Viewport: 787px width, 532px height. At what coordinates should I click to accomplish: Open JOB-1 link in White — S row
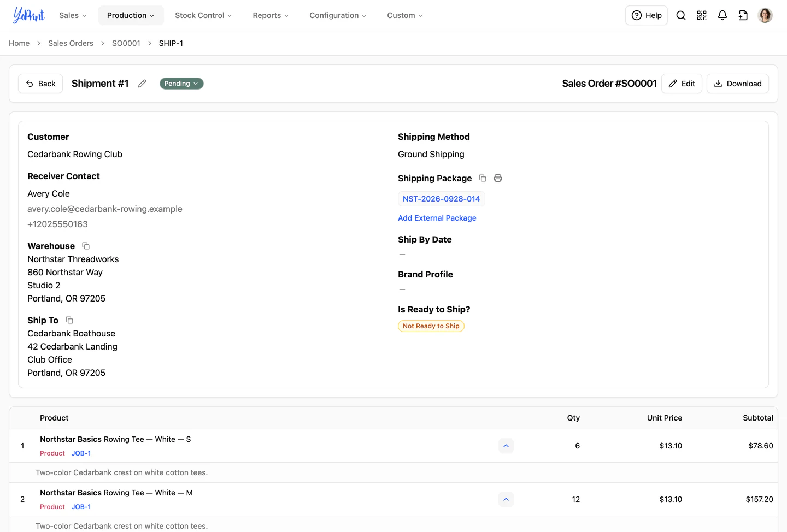[x=81, y=453]
